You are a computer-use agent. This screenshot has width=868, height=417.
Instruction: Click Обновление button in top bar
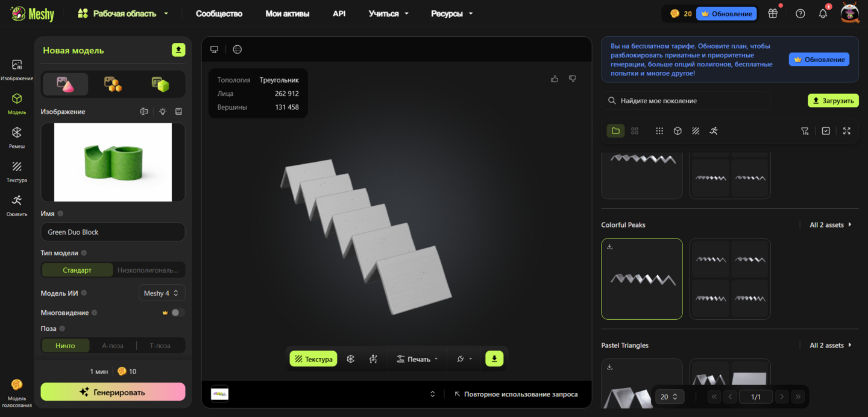pos(726,13)
